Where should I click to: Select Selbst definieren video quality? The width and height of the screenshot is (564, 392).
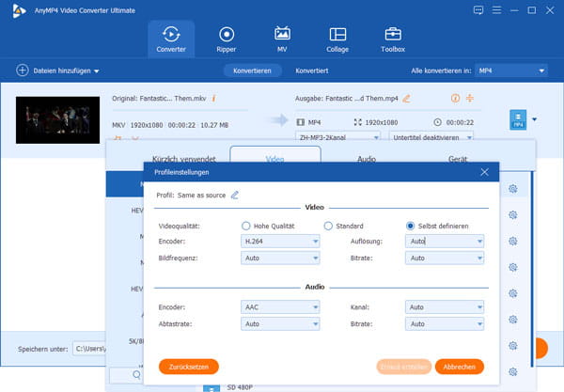[x=410, y=226]
